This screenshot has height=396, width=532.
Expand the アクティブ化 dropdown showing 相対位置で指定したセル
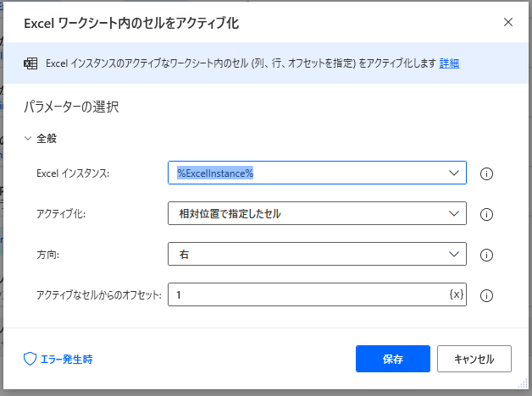317,213
